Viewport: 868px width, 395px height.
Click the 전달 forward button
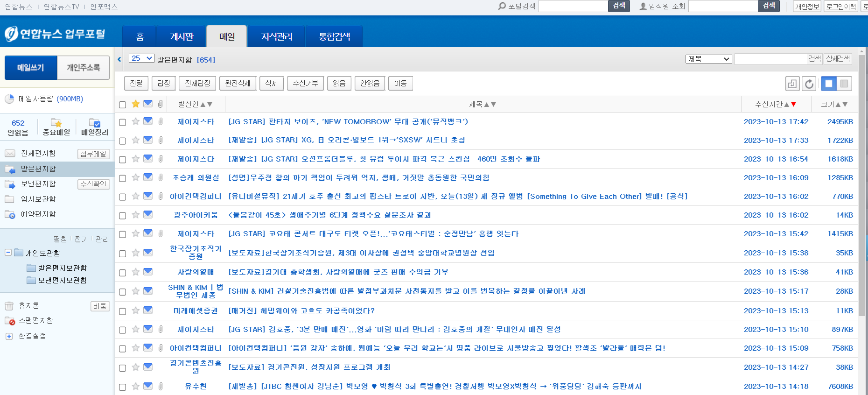point(136,83)
